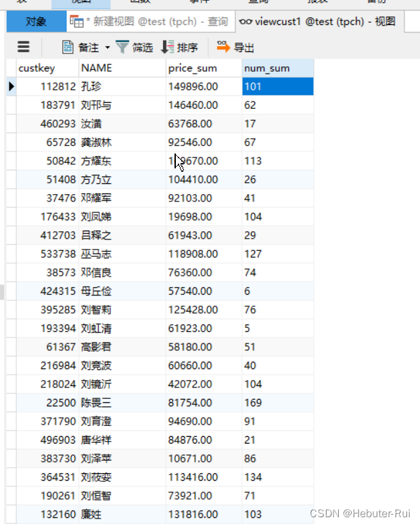The width and height of the screenshot is (420, 524).
Task: Select num_sum cell 169
Action: coord(278,403)
